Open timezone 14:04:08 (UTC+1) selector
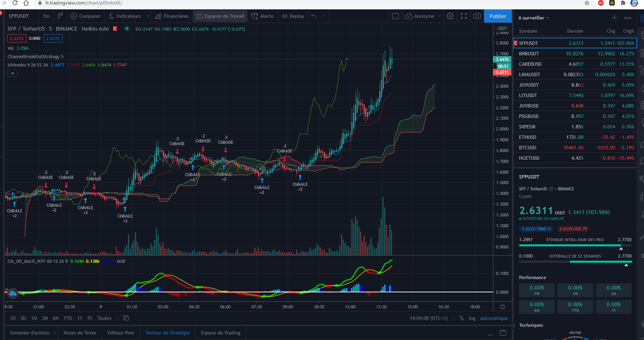The width and height of the screenshot is (644, 340). (x=429, y=318)
